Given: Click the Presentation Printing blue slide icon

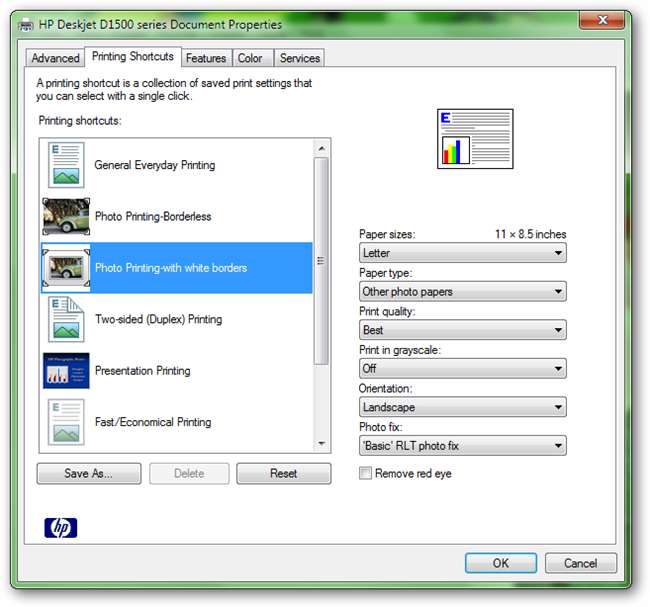Looking at the screenshot, I should [66, 371].
